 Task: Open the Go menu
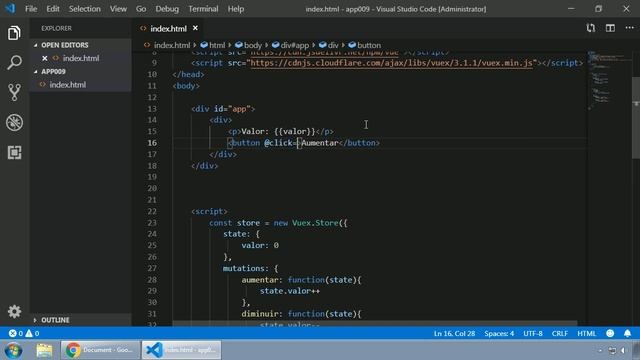[141, 9]
